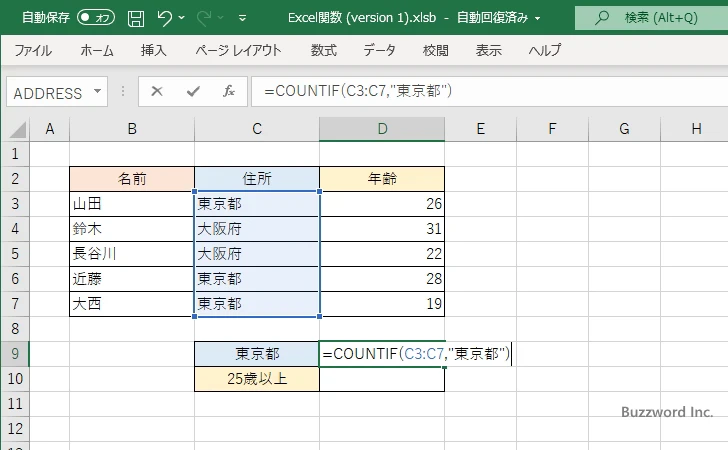Screen dimensions: 728x450
Task: Click the Undo arrow icon
Action: (166, 18)
